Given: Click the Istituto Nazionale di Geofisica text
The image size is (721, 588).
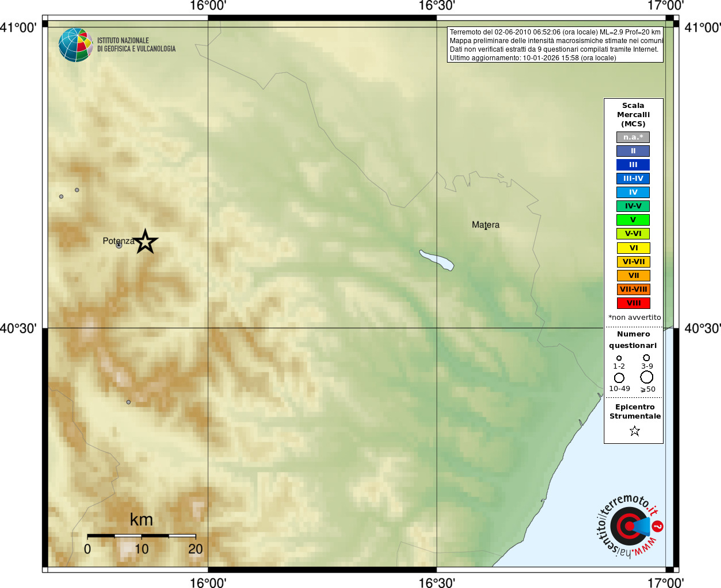Looking at the screenshot, I should (x=136, y=45).
